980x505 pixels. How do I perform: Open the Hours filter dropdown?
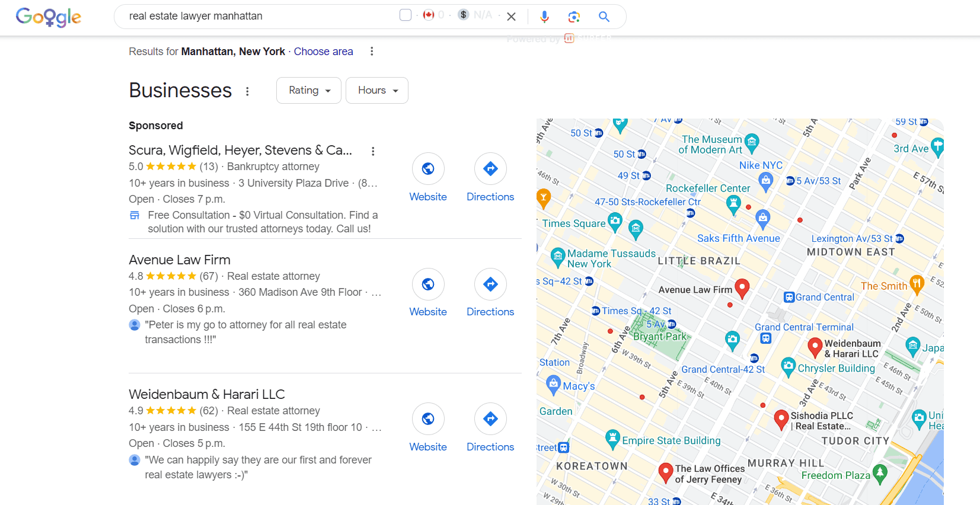click(x=377, y=90)
